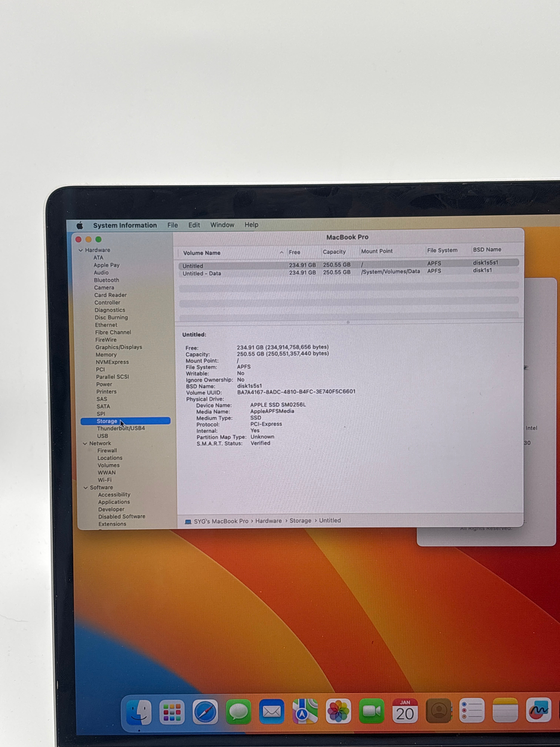Open Notes from the Dock
The width and height of the screenshot is (560, 747).
[505, 710]
